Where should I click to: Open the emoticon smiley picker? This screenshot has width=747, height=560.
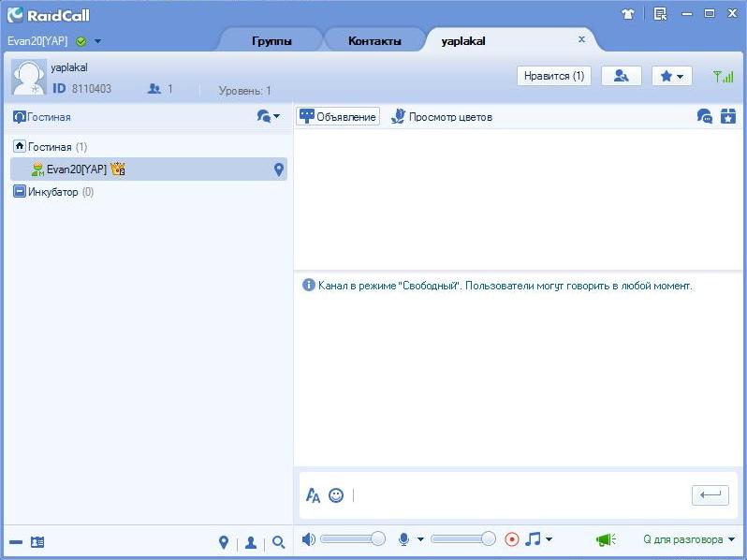[x=336, y=495]
